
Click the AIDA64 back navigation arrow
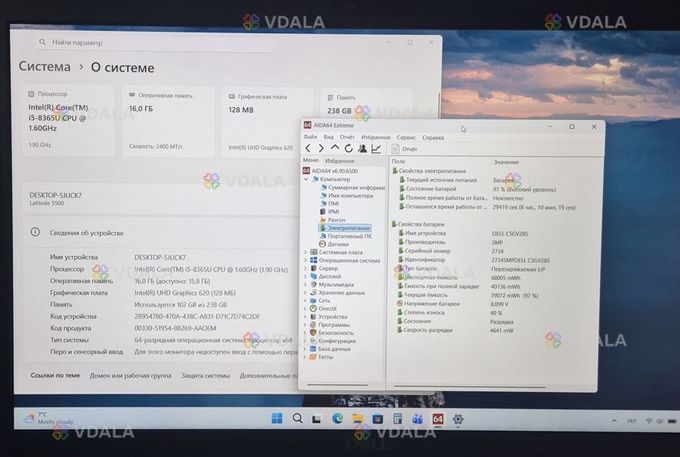(x=308, y=148)
